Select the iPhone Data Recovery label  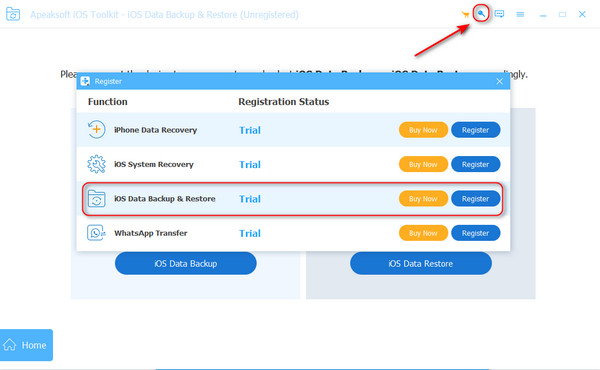point(155,130)
